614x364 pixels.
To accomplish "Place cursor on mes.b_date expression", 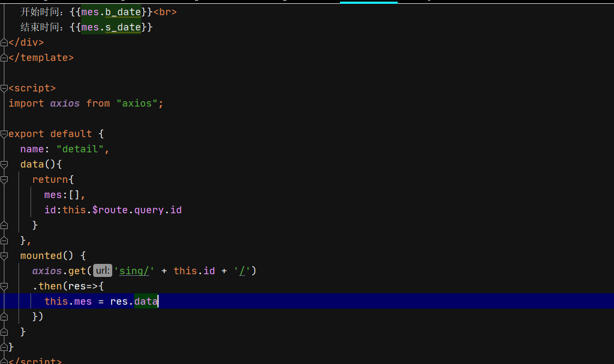I will [111, 12].
